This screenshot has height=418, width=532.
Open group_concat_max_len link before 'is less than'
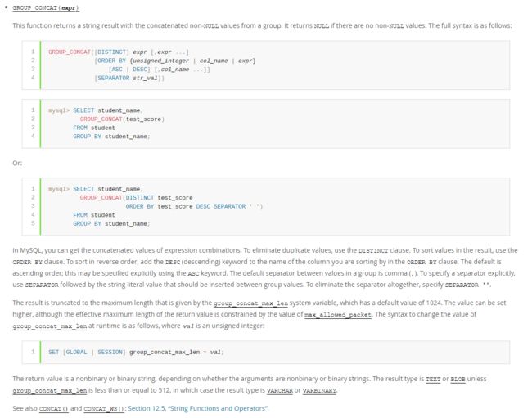[50, 390]
